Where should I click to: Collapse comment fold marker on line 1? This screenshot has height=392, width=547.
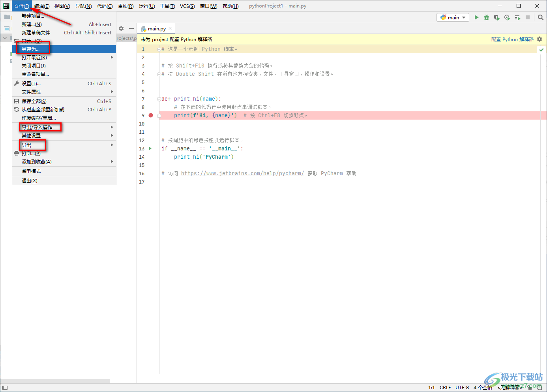pos(159,49)
